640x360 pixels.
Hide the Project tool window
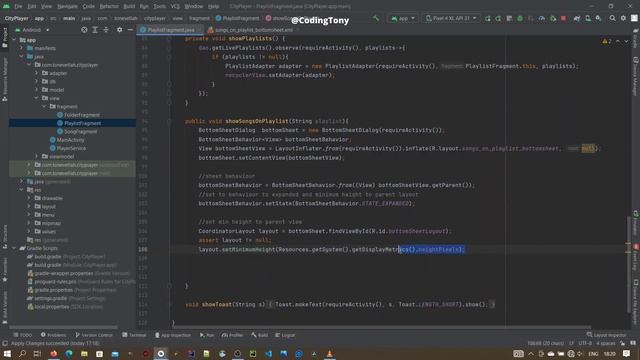130,30
